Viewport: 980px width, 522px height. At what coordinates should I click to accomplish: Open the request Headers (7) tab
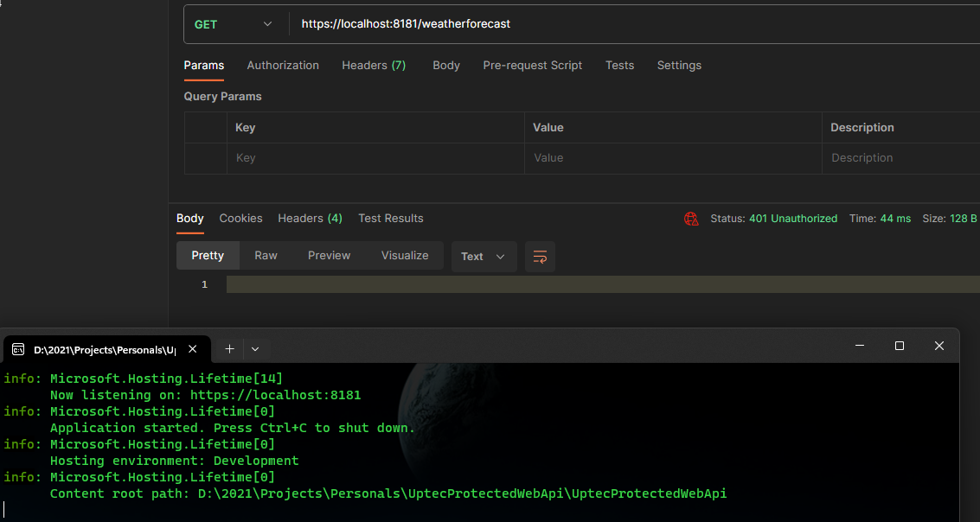(374, 66)
